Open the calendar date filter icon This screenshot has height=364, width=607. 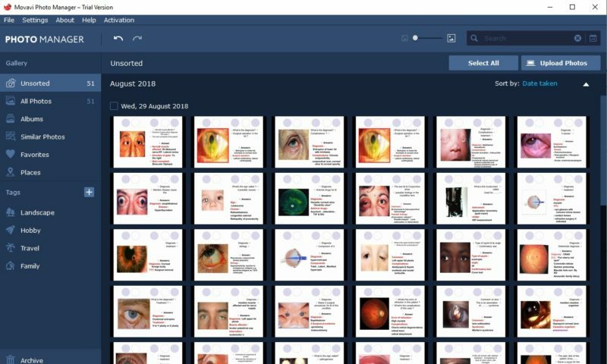coord(593,38)
